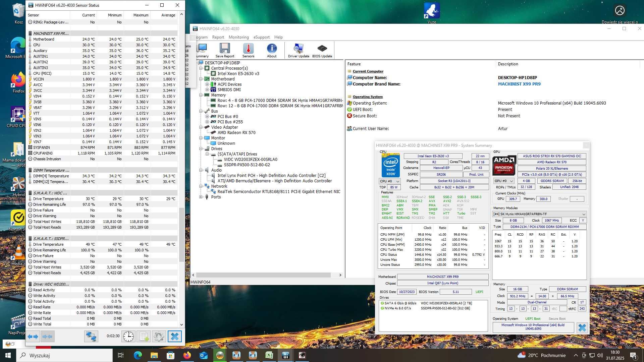644x362 pixels.
Task: Select RealTek RTL8168/8111 Ethernet NIC item
Action: click(x=279, y=192)
